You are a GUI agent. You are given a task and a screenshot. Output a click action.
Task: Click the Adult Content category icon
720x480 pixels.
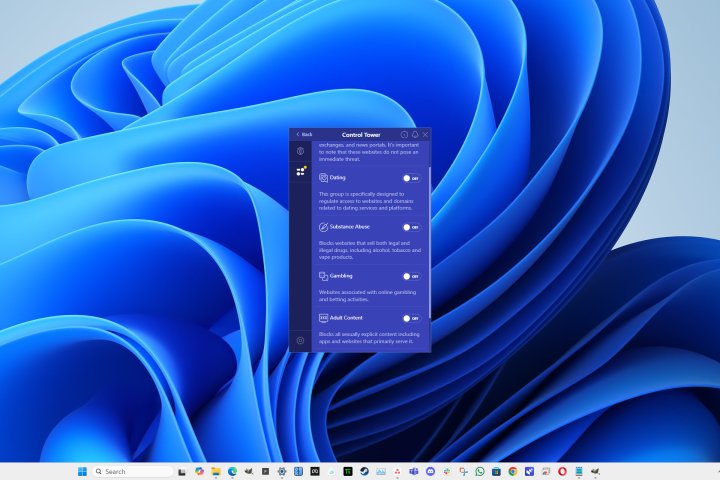coord(324,318)
